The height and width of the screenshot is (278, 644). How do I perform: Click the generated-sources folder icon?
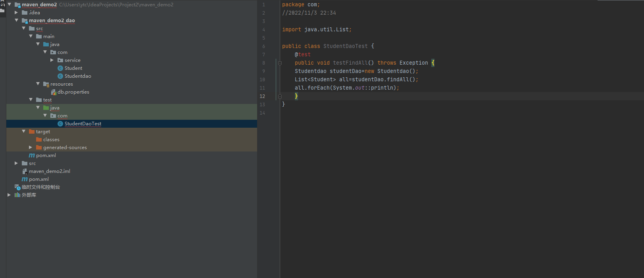(39, 148)
